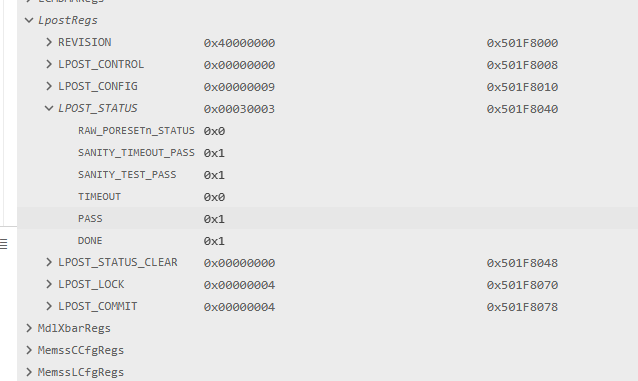
Task: Expand LPOST_STATUS_CLEAR register
Action: pos(49,262)
